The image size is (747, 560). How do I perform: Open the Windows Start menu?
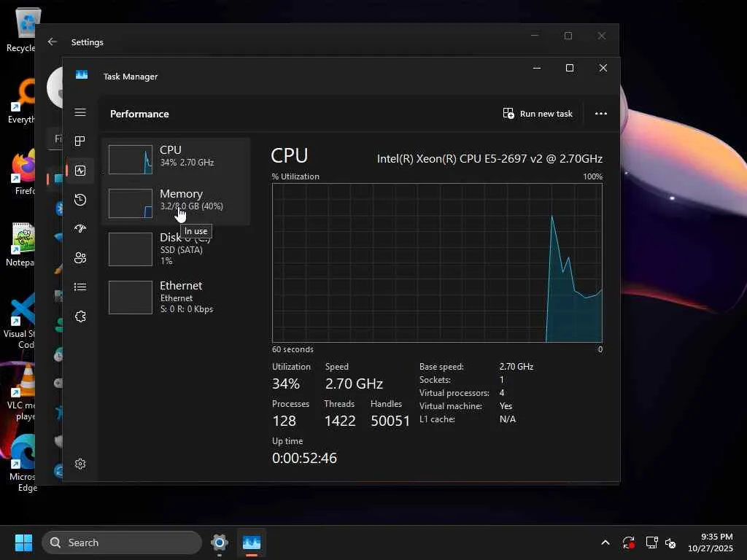pyautogui.click(x=23, y=542)
